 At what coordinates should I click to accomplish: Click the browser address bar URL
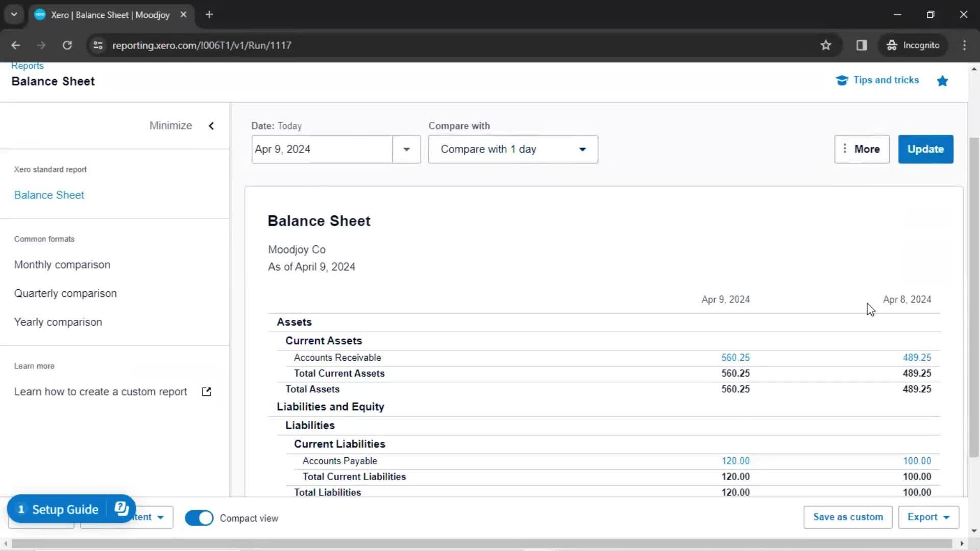(202, 45)
